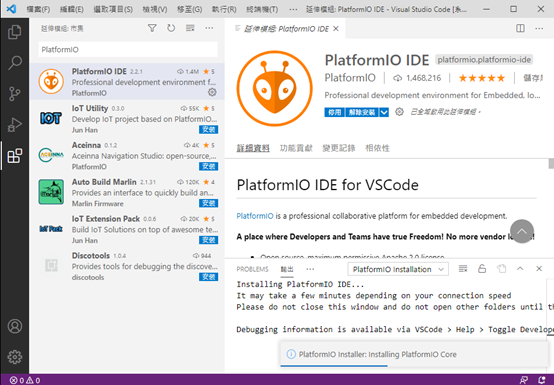Split the editor to the right

pos(520,28)
